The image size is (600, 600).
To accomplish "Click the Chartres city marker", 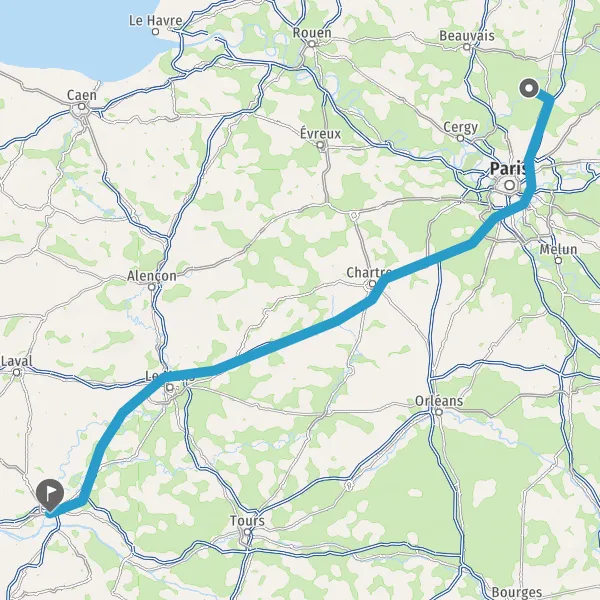I will (372, 284).
